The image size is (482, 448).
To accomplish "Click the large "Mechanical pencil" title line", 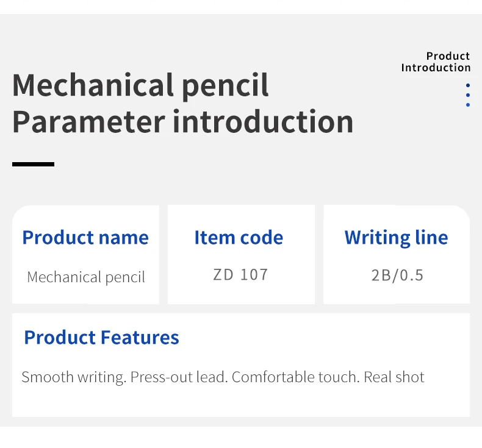I will tap(140, 85).
